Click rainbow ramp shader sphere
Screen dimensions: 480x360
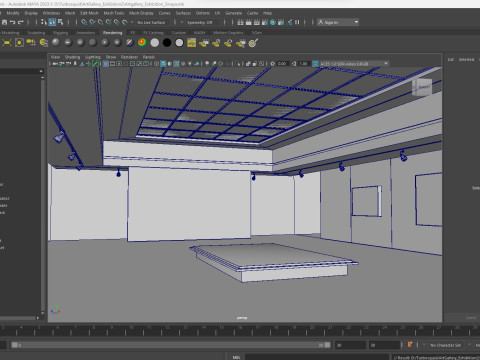(142, 43)
